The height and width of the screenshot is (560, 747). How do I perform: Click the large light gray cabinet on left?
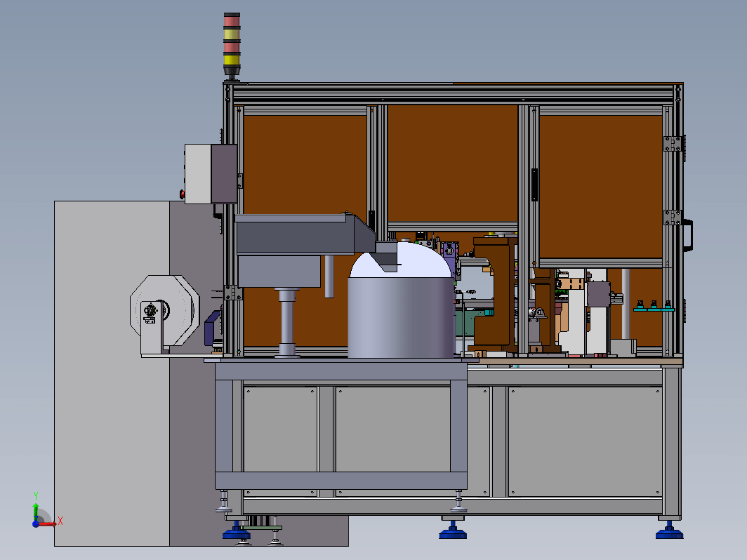point(112,373)
